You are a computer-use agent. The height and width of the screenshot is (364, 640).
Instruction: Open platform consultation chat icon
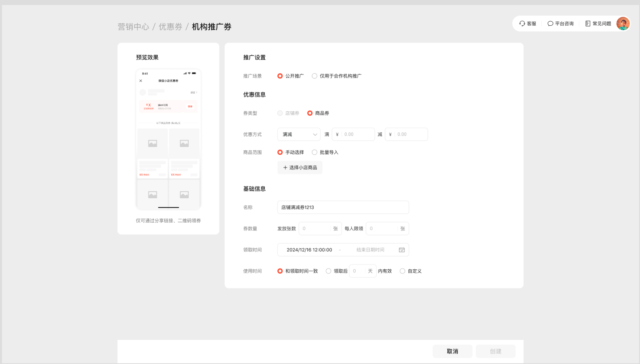click(550, 24)
